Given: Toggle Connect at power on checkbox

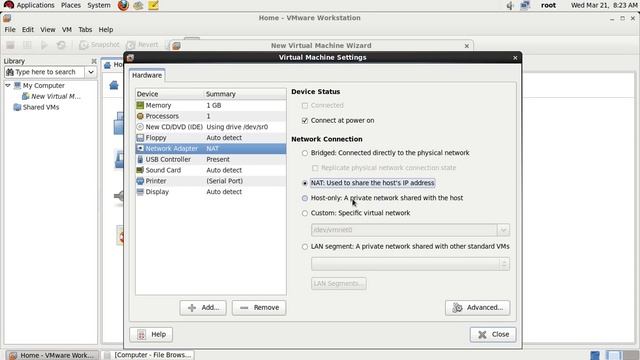Looking at the screenshot, I should pyautogui.click(x=304, y=120).
